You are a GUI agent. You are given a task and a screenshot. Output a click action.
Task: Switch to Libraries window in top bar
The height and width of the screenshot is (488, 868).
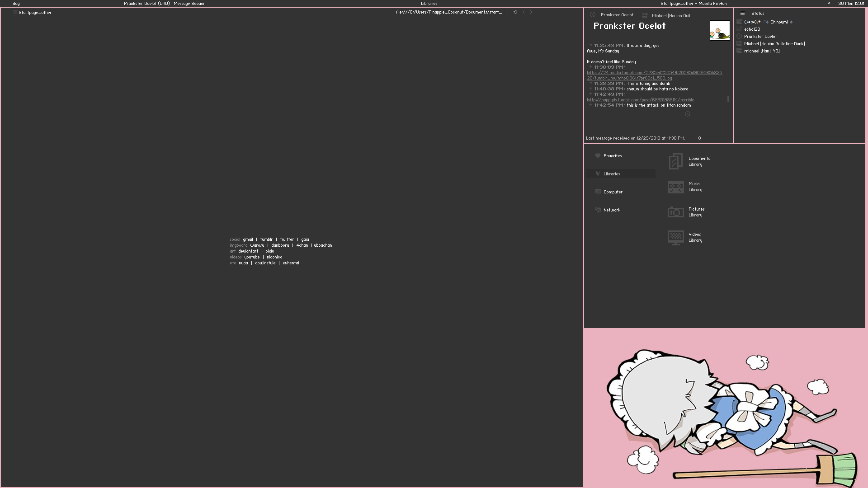point(429,4)
